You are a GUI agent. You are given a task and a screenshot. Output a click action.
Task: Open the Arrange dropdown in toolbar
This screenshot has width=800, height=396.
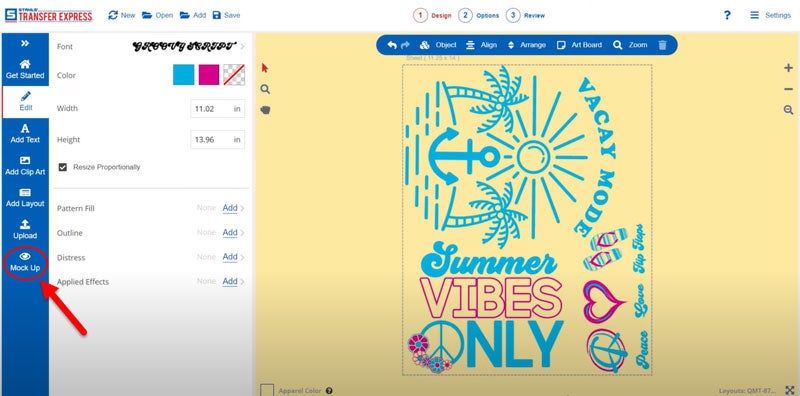point(527,45)
